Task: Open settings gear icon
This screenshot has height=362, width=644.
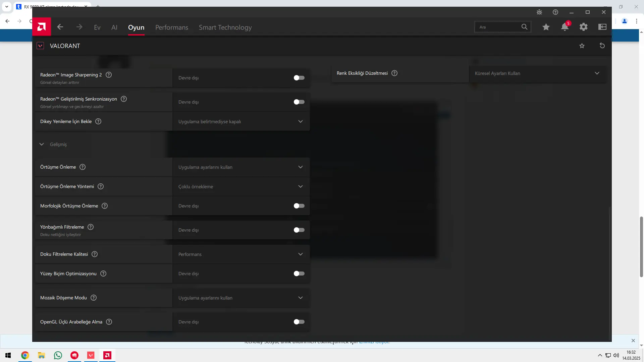Action: (x=584, y=27)
